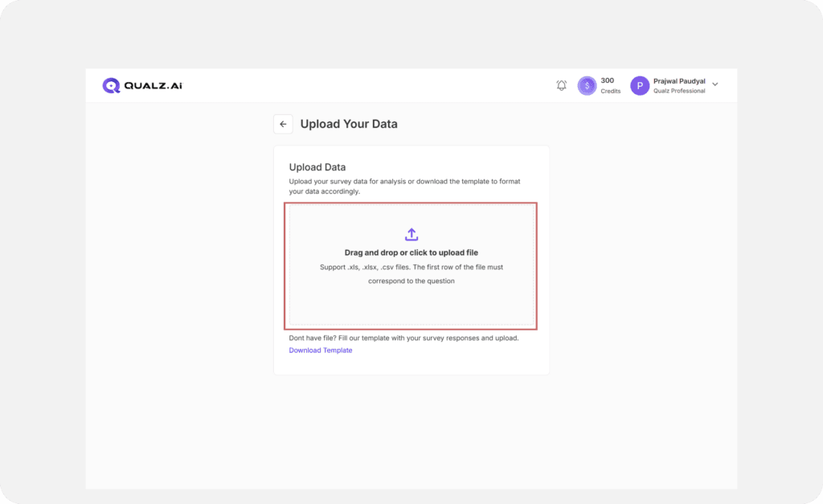823x504 pixels.
Task: Click the "Upload Your Data" page title
Action: 349,124
